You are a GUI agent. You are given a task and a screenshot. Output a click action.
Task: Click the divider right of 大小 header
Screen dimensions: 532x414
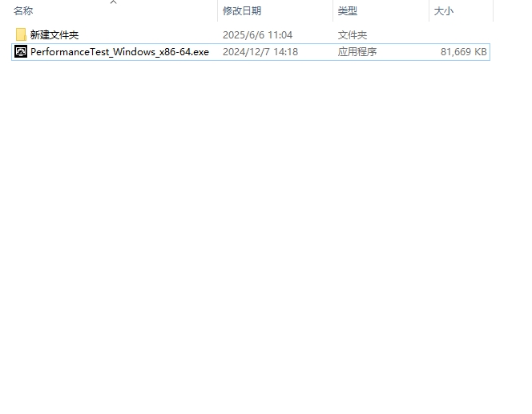pyautogui.click(x=492, y=11)
